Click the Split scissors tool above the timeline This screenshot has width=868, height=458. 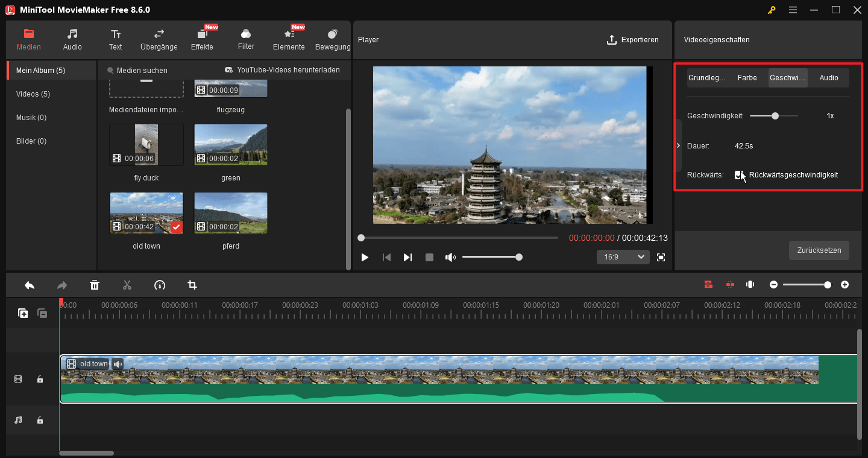pyautogui.click(x=127, y=284)
